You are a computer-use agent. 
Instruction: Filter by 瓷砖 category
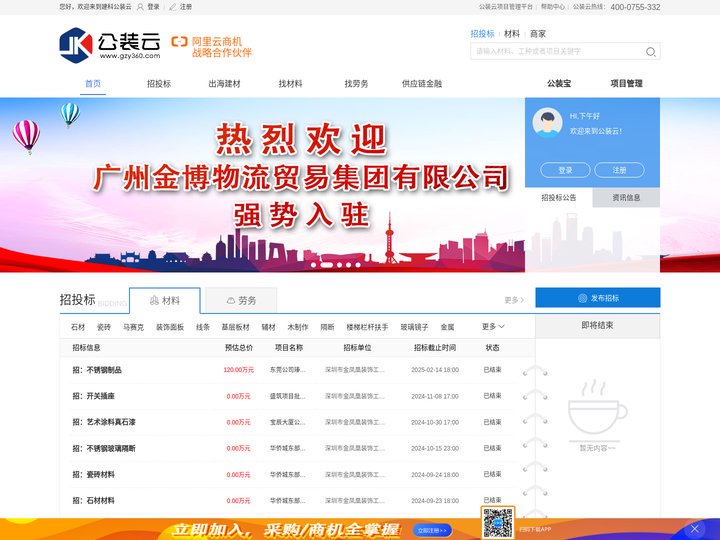tap(104, 327)
